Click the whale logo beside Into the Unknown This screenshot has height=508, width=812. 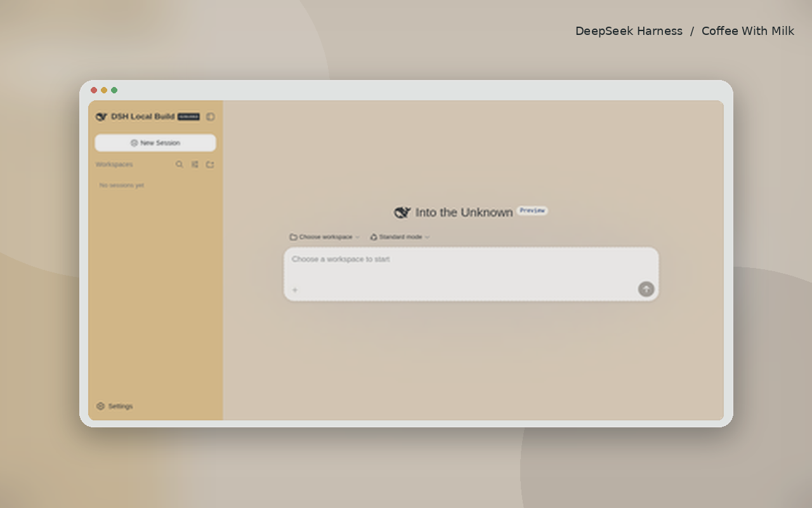[402, 213]
